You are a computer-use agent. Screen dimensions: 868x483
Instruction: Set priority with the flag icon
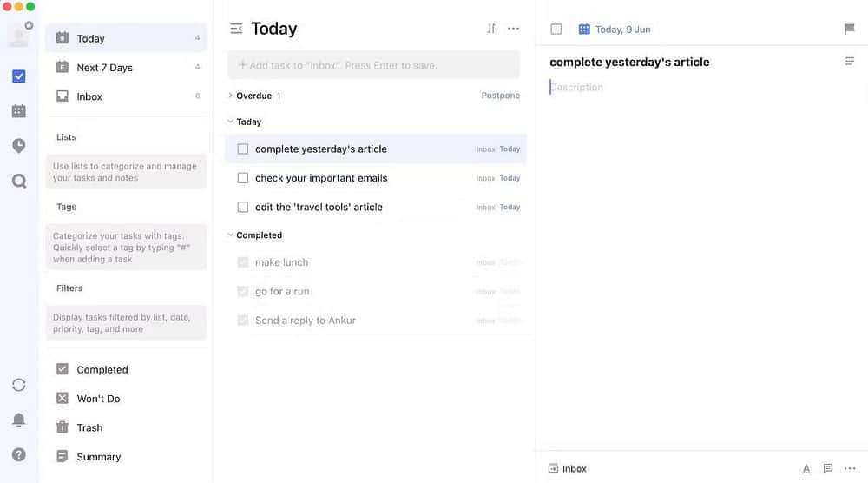850,30
